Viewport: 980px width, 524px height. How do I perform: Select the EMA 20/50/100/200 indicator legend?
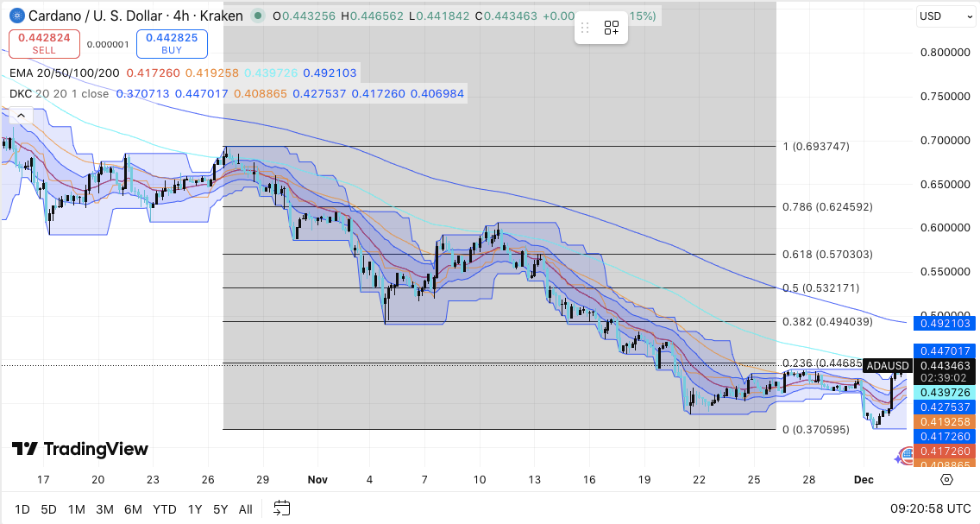click(64, 73)
